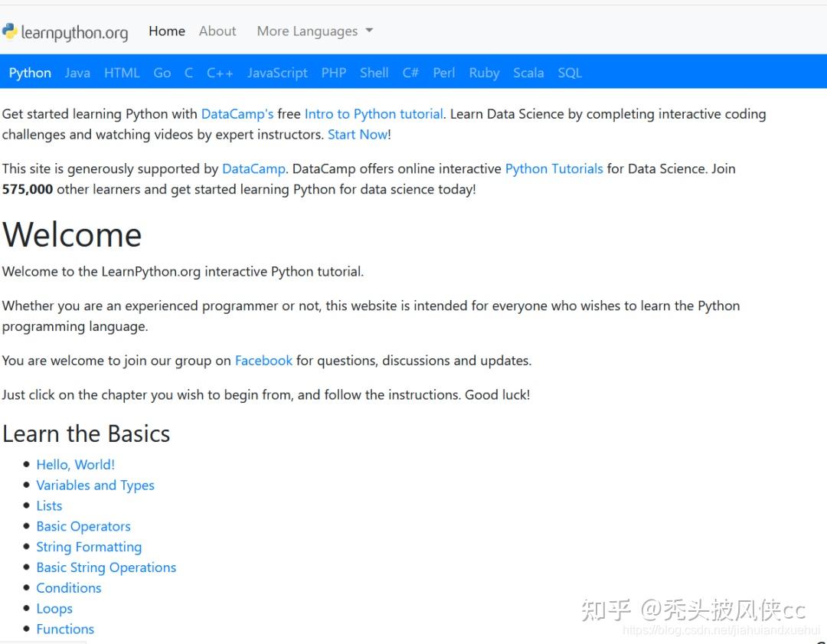The height and width of the screenshot is (644, 827).
Task: Open the Intro to Python tutorial link
Action: 373,113
